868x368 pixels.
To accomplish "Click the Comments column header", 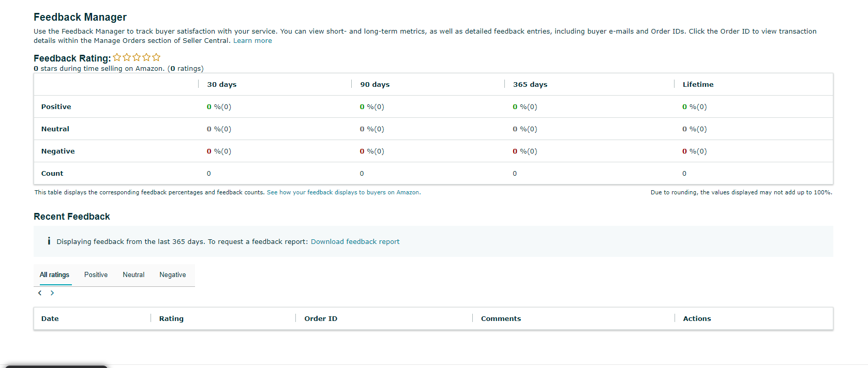I will click(501, 319).
